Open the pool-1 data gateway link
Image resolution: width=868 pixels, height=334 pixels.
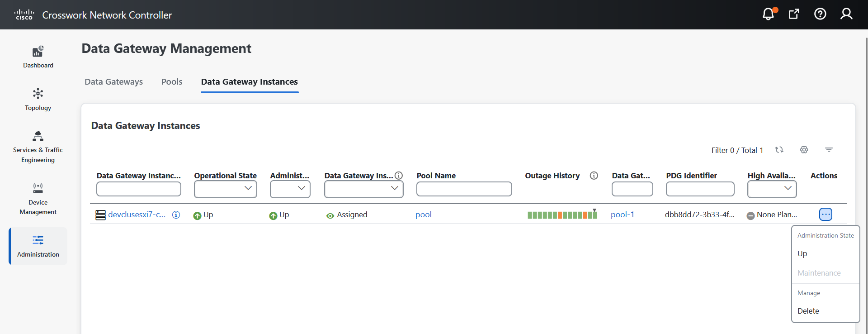click(x=623, y=215)
